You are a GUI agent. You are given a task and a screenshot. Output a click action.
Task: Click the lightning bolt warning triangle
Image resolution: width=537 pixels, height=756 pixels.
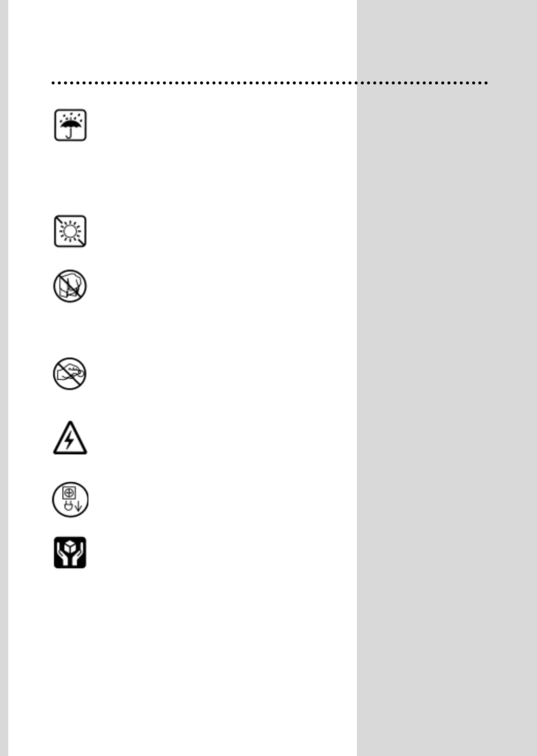tap(70, 438)
